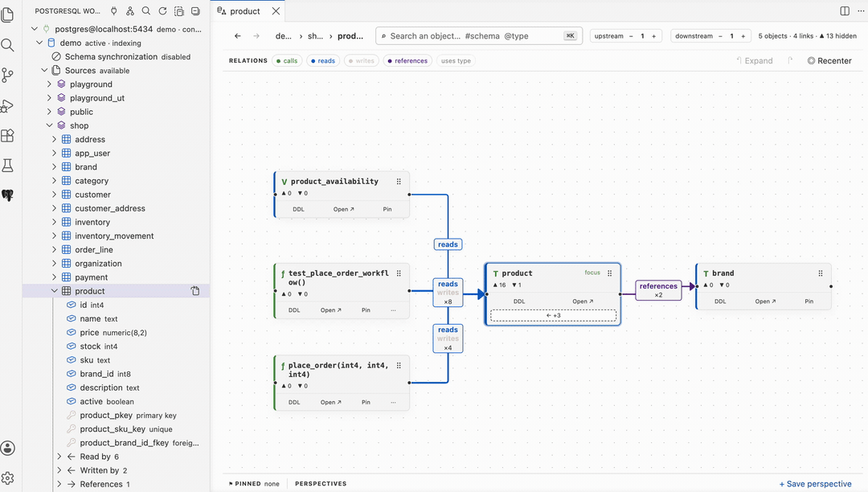This screenshot has height=492, width=868.
Task: Click Save perspective link
Action: 816,484
